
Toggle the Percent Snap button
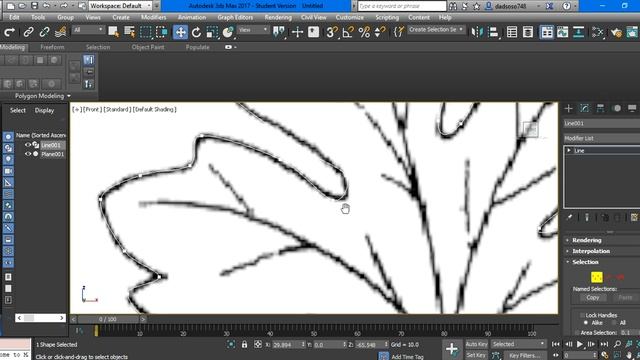[364, 32]
